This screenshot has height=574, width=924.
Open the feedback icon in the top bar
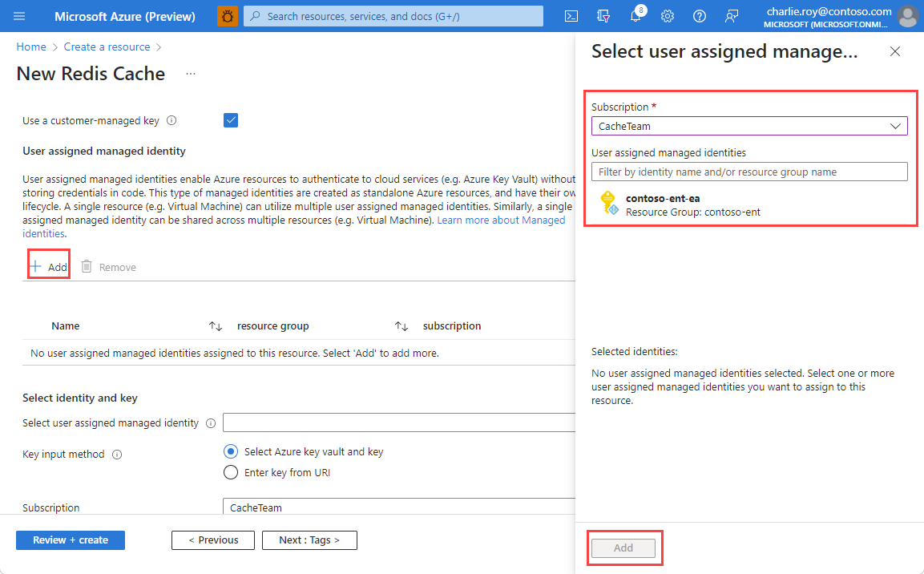click(731, 16)
